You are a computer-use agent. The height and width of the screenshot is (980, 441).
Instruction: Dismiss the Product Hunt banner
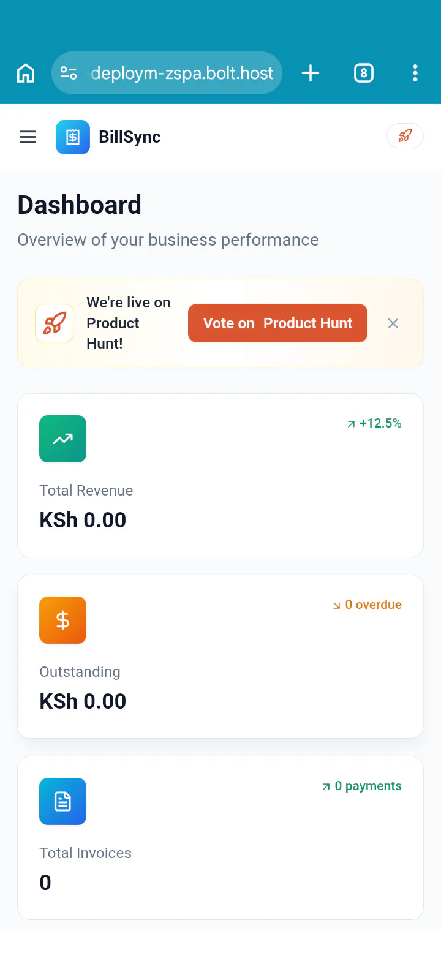[393, 323]
